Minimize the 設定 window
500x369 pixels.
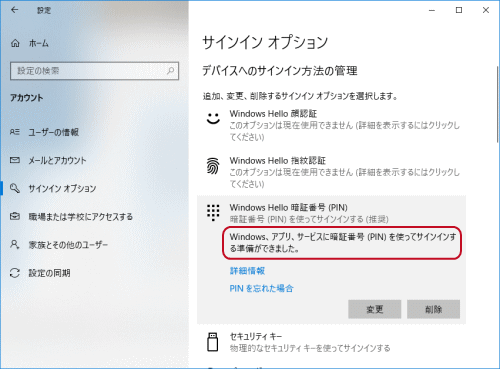(432, 10)
